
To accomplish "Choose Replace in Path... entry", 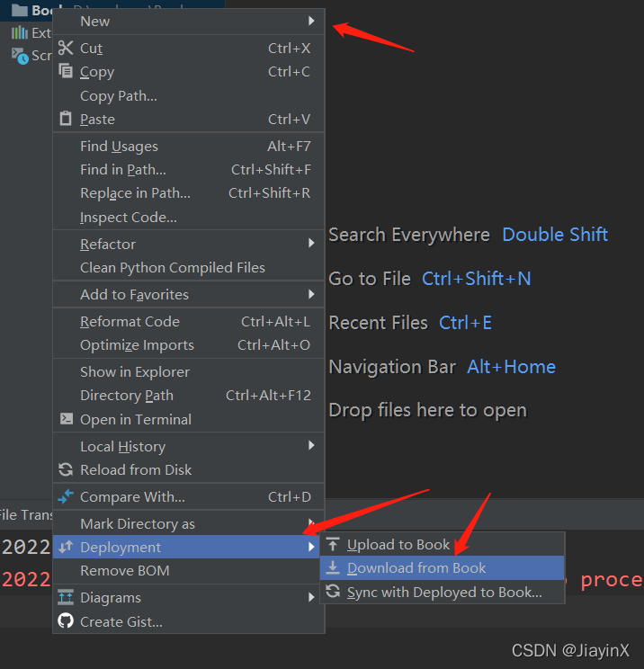I will click(x=189, y=193).
